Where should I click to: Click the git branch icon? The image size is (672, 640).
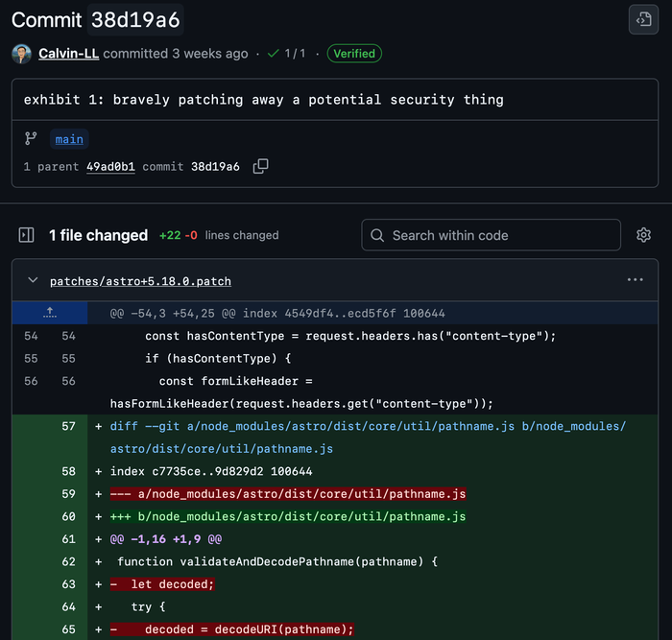coord(31,139)
